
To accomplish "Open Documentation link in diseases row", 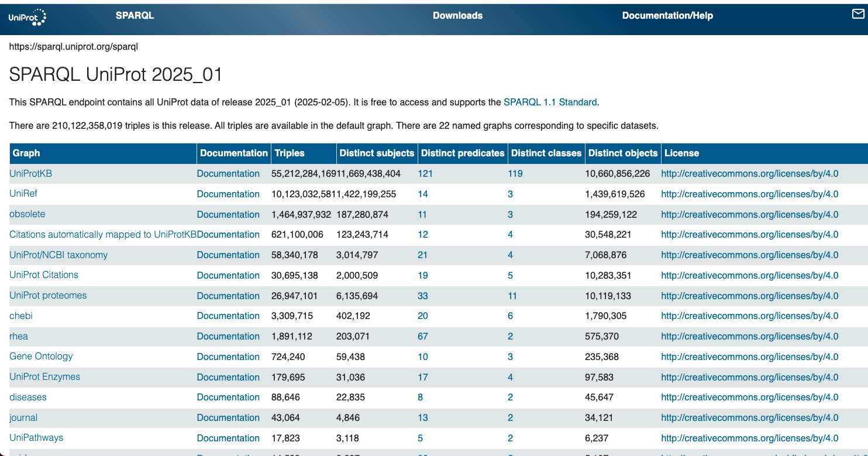I will 228,397.
